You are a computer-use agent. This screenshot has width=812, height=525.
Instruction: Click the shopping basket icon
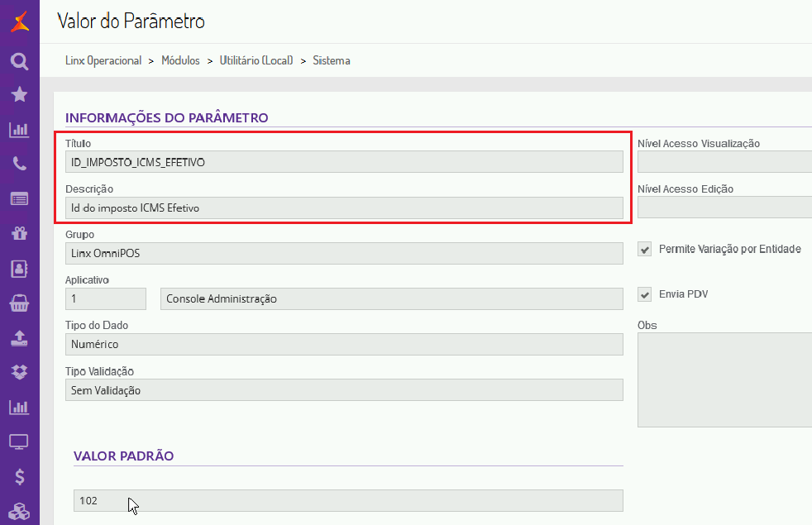19,303
